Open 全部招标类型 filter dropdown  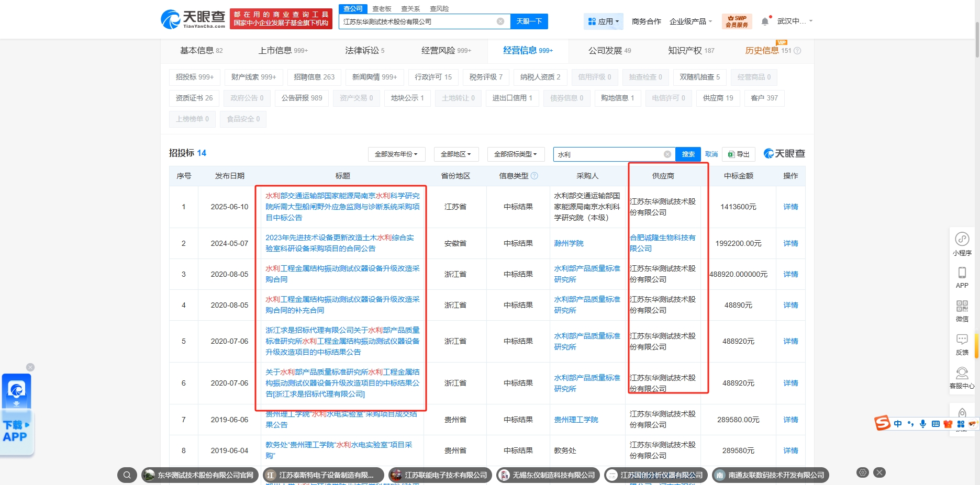(x=516, y=154)
